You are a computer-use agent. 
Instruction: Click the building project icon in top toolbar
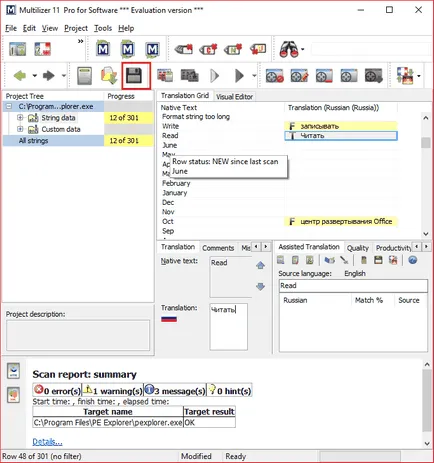coord(17,49)
